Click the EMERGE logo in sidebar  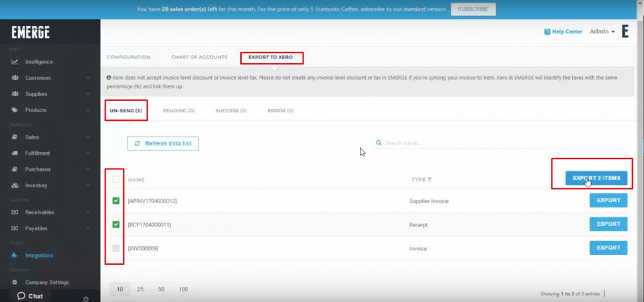click(31, 32)
